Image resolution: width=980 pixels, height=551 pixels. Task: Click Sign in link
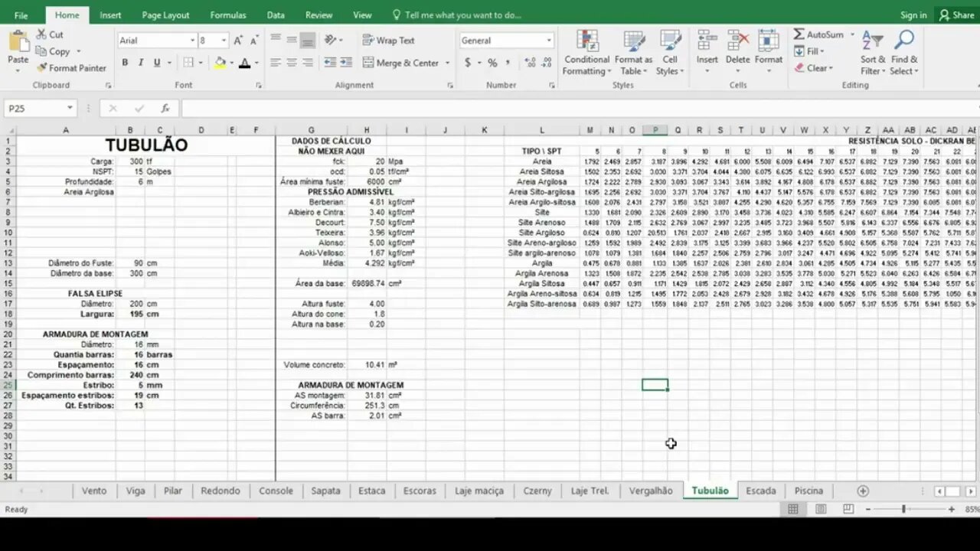pyautogui.click(x=913, y=15)
